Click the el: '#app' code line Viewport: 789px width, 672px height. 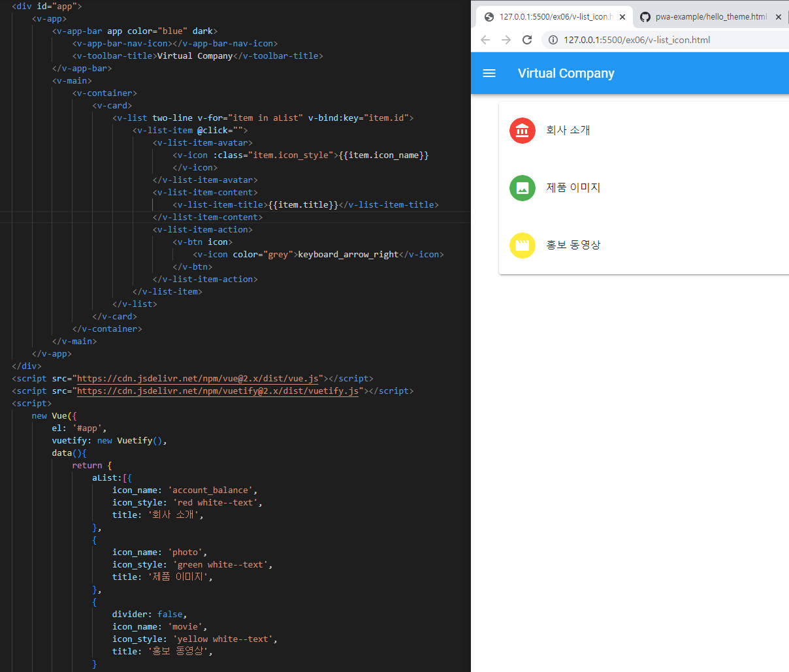[x=79, y=428]
